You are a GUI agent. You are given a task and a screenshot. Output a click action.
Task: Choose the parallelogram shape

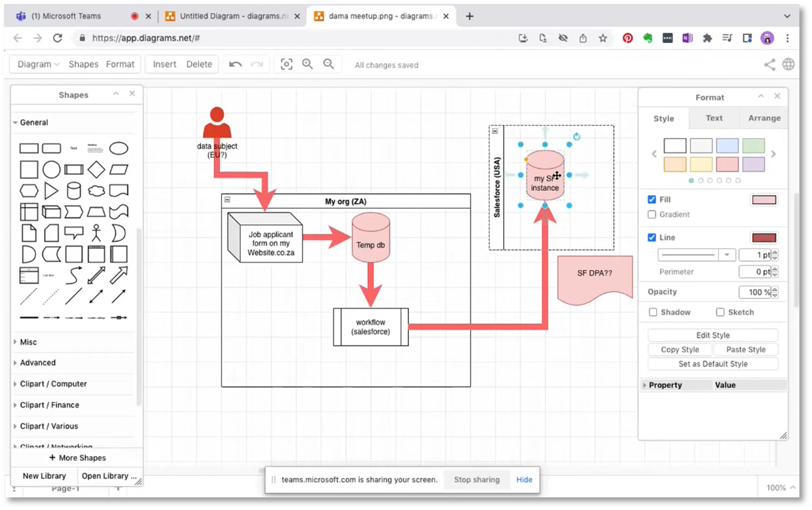pyautogui.click(x=119, y=170)
